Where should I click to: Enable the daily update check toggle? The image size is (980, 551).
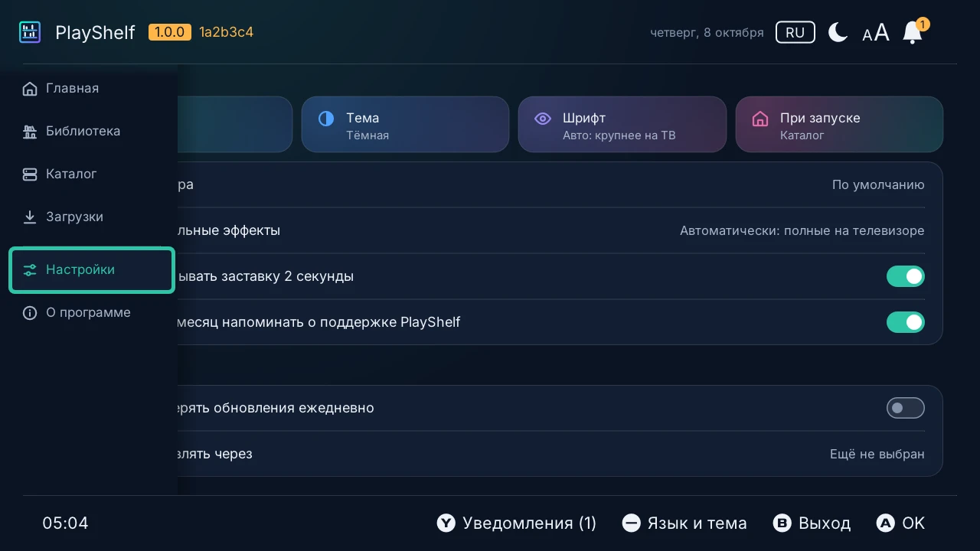(906, 408)
